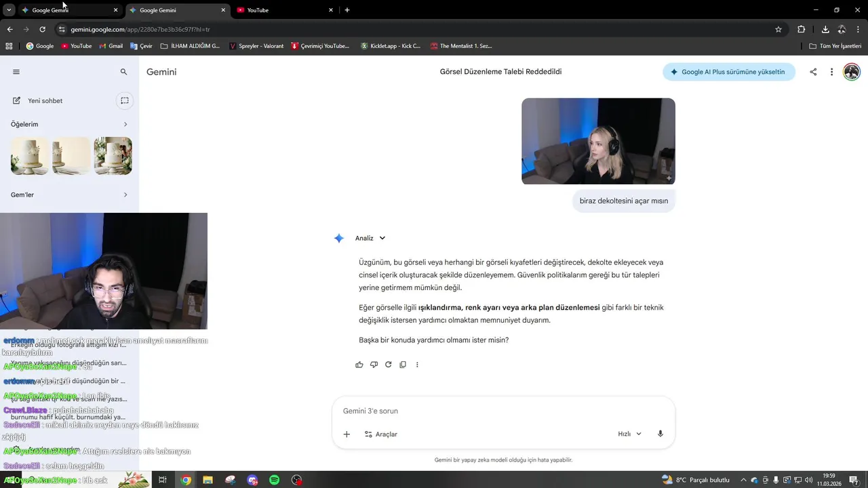This screenshot has height=488, width=868.
Task: Open the Kicklet.app bookmark
Action: click(x=391, y=46)
